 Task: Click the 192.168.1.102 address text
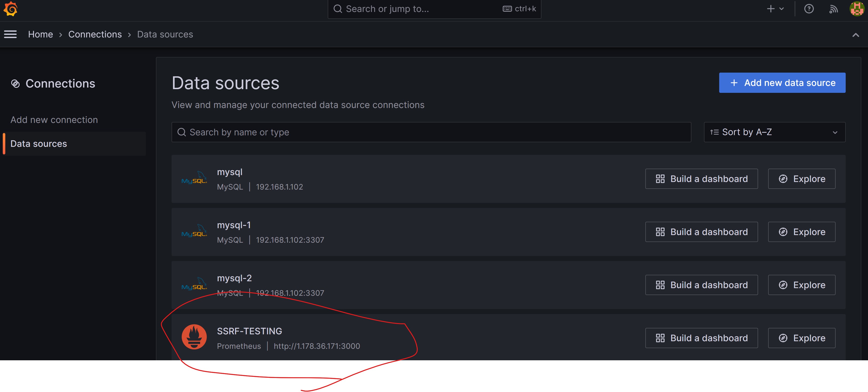(x=279, y=187)
